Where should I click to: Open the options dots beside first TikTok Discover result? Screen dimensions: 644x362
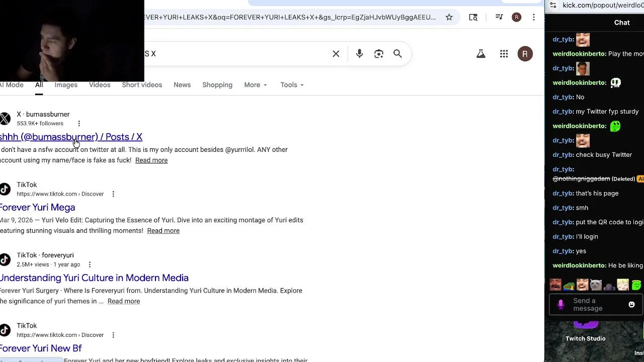113,194
